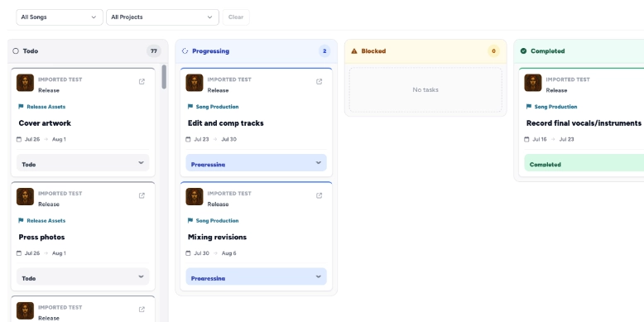The height and width of the screenshot is (322, 644).
Task: Open the Edit and comp tracks task
Action: [x=225, y=123]
